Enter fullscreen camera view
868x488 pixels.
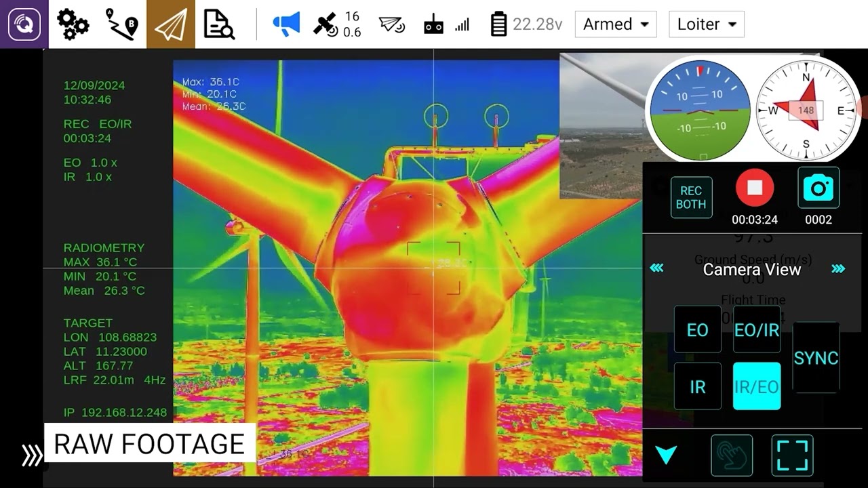pyautogui.click(x=792, y=455)
